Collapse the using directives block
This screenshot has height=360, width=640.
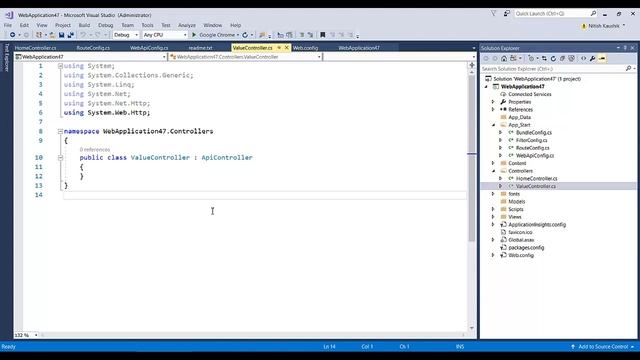tap(60, 66)
